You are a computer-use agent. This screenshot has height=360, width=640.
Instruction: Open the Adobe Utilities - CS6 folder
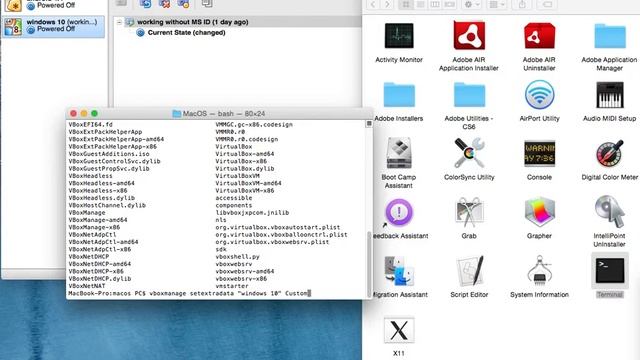point(469,95)
